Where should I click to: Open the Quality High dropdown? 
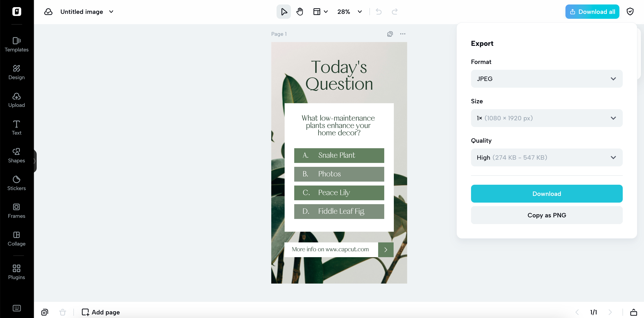pos(546,157)
